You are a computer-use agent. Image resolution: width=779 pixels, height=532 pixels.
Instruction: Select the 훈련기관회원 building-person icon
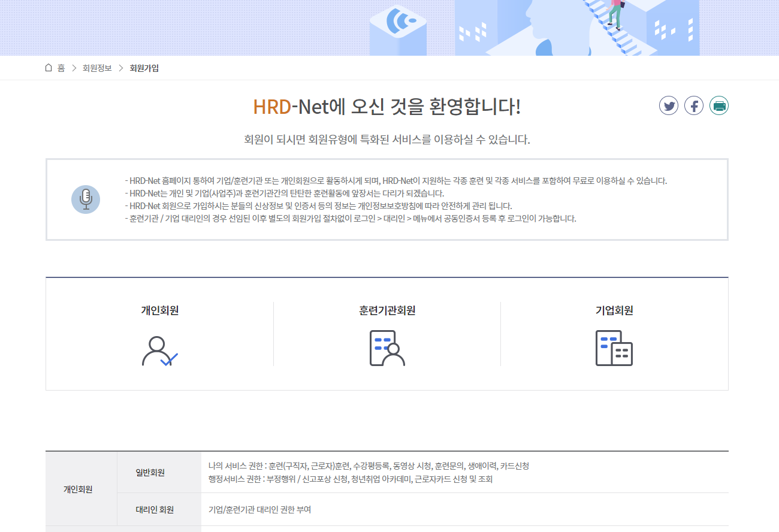[x=387, y=348]
